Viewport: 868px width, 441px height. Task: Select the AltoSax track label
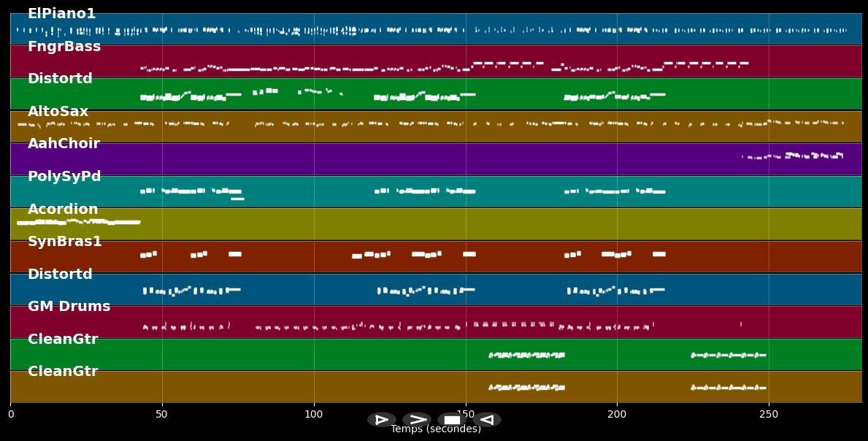(x=58, y=112)
